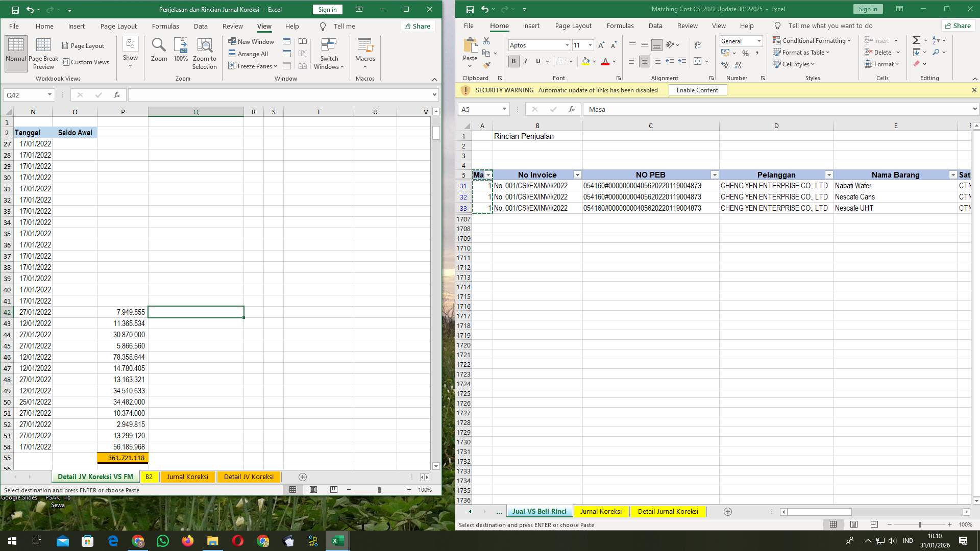Switch to the Jurnal Koreksi sheet tab
The image size is (980, 551).
point(601,511)
